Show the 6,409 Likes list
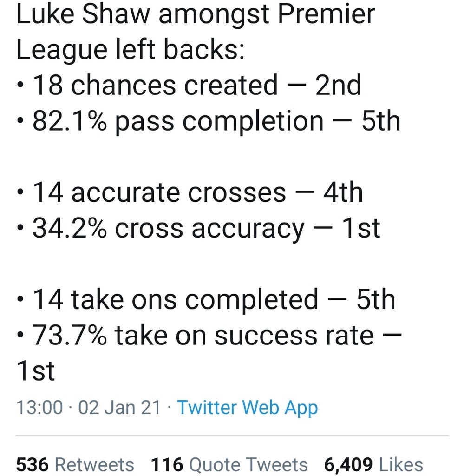The width and height of the screenshot is (464, 476). [373, 464]
